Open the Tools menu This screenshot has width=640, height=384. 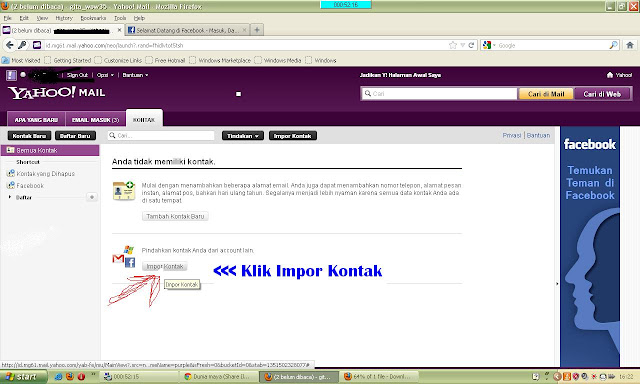pos(120,18)
